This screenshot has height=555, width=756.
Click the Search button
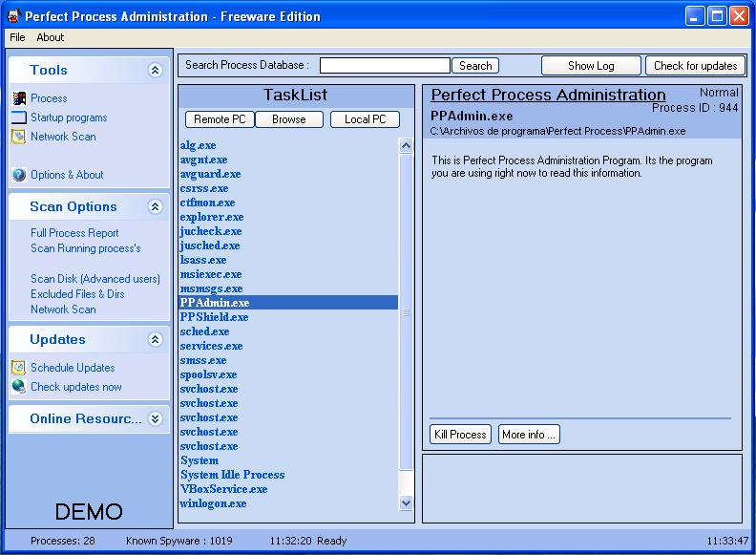tap(475, 66)
